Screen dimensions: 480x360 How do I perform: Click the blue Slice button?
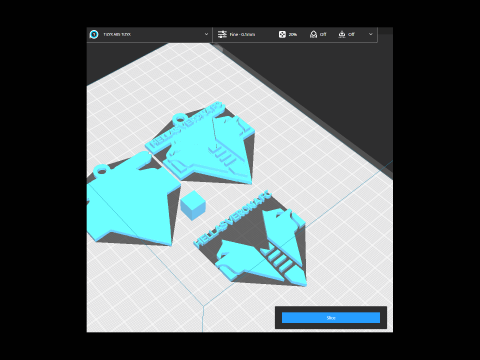click(x=331, y=318)
